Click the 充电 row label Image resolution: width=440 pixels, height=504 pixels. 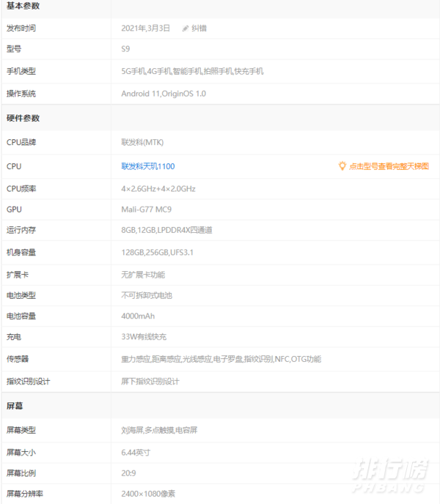pos(14,336)
